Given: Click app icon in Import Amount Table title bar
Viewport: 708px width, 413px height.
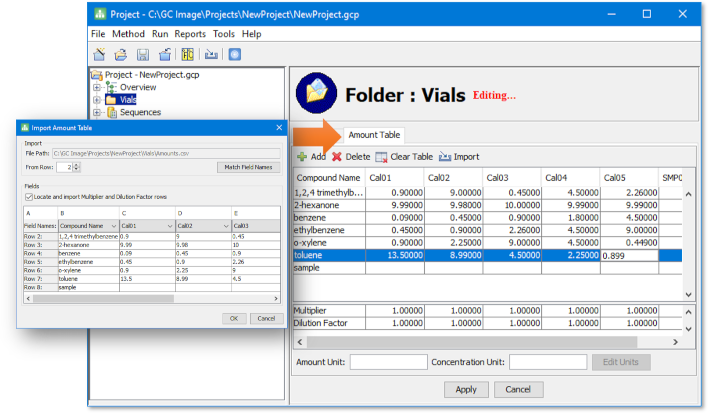Looking at the screenshot, I should click(25, 128).
